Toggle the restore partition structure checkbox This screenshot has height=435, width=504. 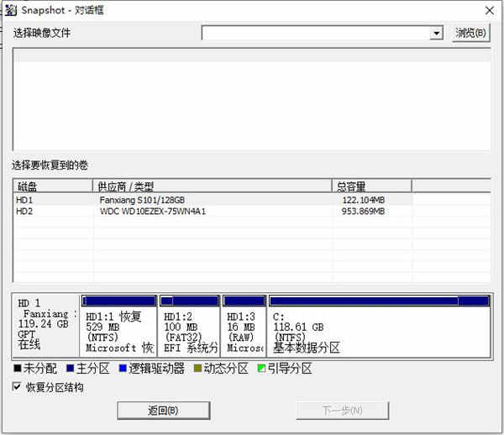click(x=17, y=386)
